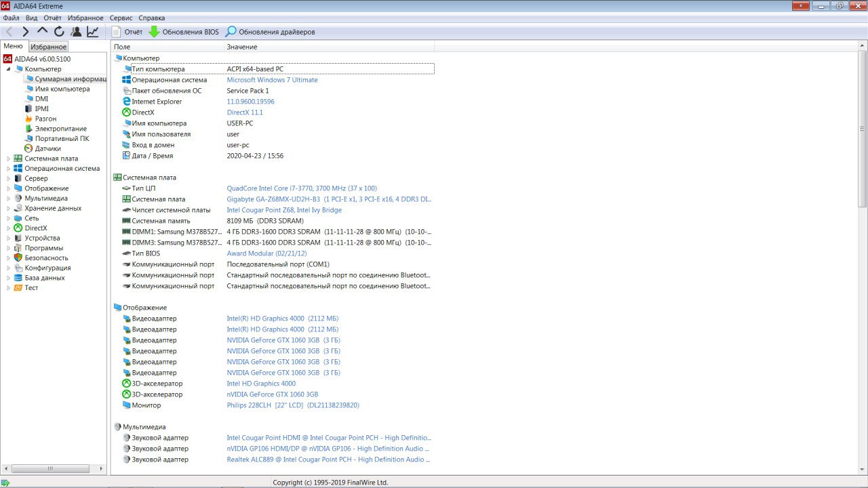Open the user icon in toolbar
This screenshot has height=488, width=868.
click(x=76, y=32)
